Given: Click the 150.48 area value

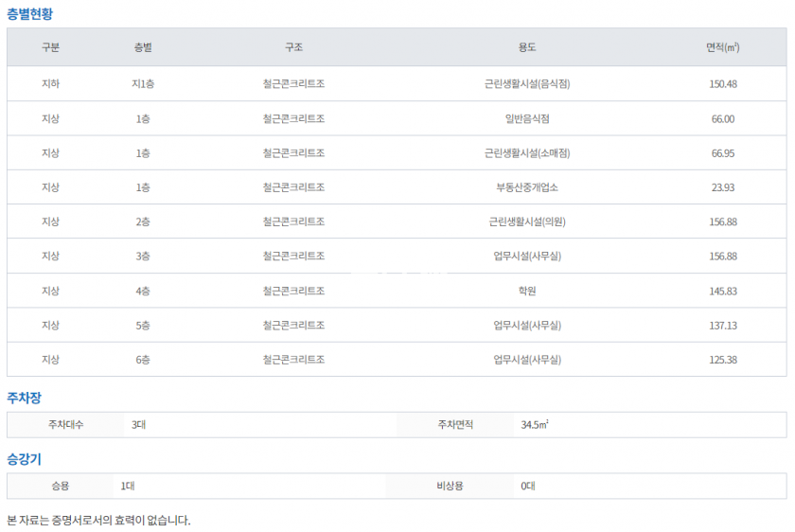Looking at the screenshot, I should point(723,83).
